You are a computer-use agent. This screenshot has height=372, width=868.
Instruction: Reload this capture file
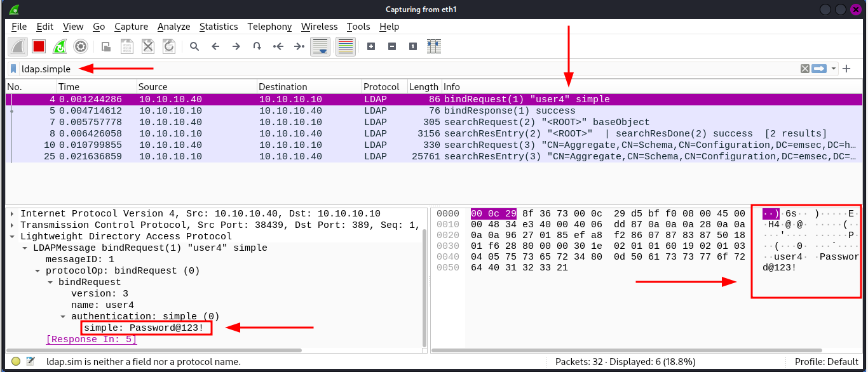point(169,46)
